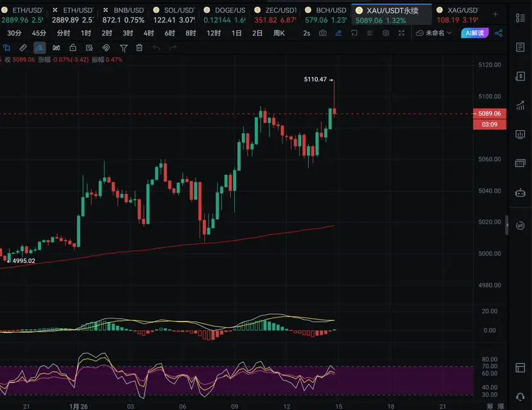Select the 12时 timeframe
Screen dimensions: 532x410
click(214, 33)
